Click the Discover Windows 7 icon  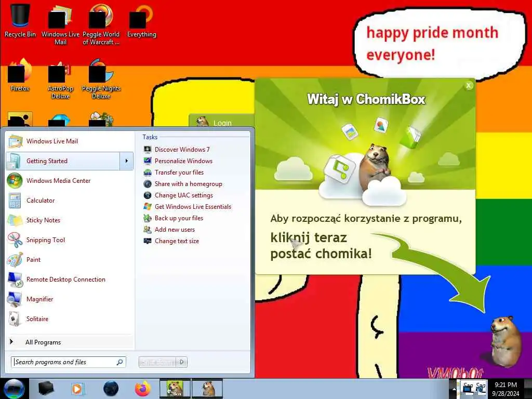[147, 149]
